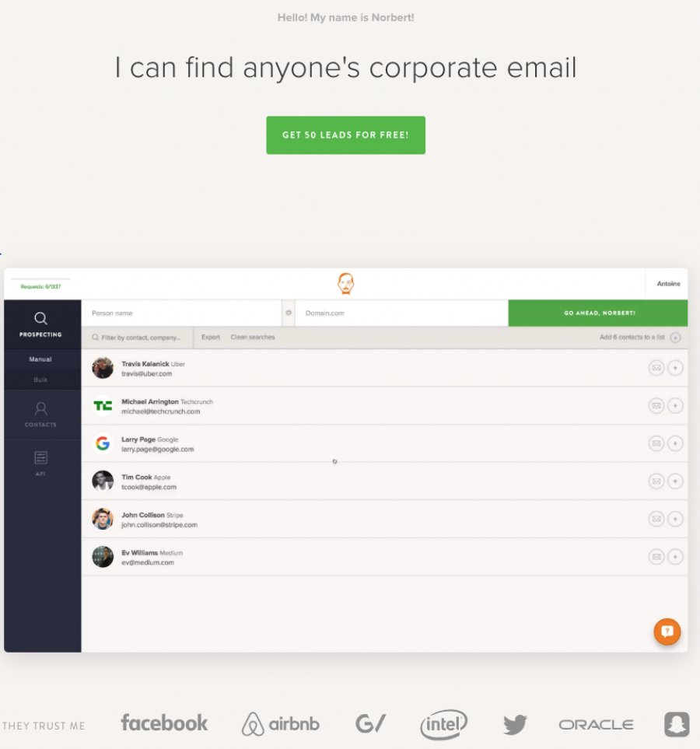Click the GET 50 LEADS FOR FREE button
The height and width of the screenshot is (749, 700).
pos(345,135)
